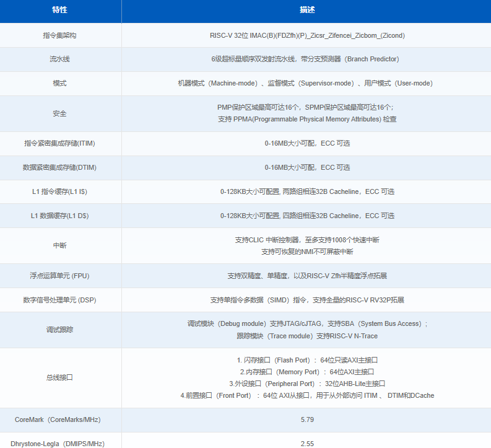
Task: Click the Debug module JTAG/cJTAG description line
Action: click(307, 323)
